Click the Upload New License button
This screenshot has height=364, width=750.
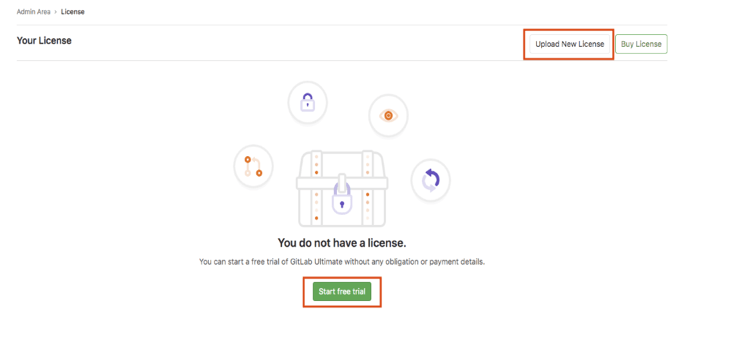(570, 44)
